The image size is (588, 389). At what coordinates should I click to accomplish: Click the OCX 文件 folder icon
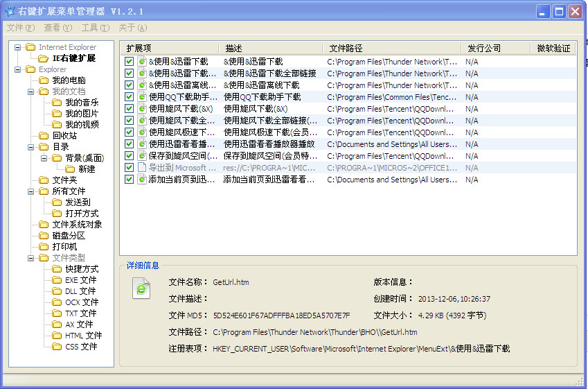coord(57,302)
